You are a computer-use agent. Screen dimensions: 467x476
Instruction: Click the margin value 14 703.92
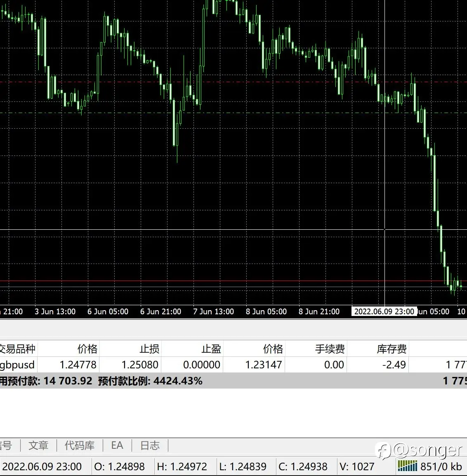(x=68, y=381)
